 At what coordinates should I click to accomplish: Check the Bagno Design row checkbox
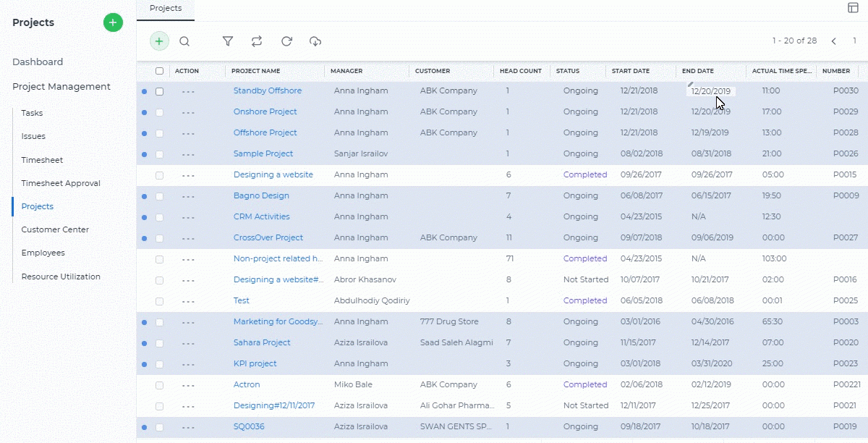(x=160, y=197)
